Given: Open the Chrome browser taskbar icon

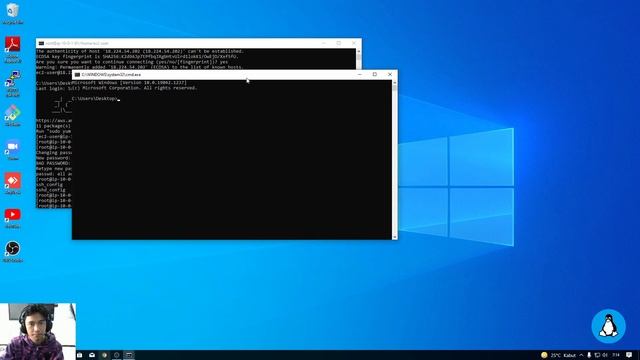Looking at the screenshot, I should point(104,355).
